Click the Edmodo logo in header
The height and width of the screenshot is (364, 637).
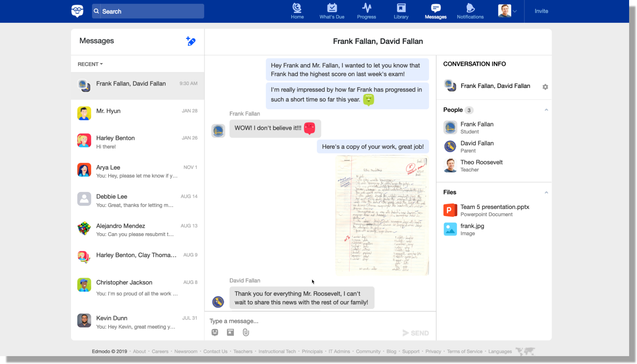coord(77,11)
